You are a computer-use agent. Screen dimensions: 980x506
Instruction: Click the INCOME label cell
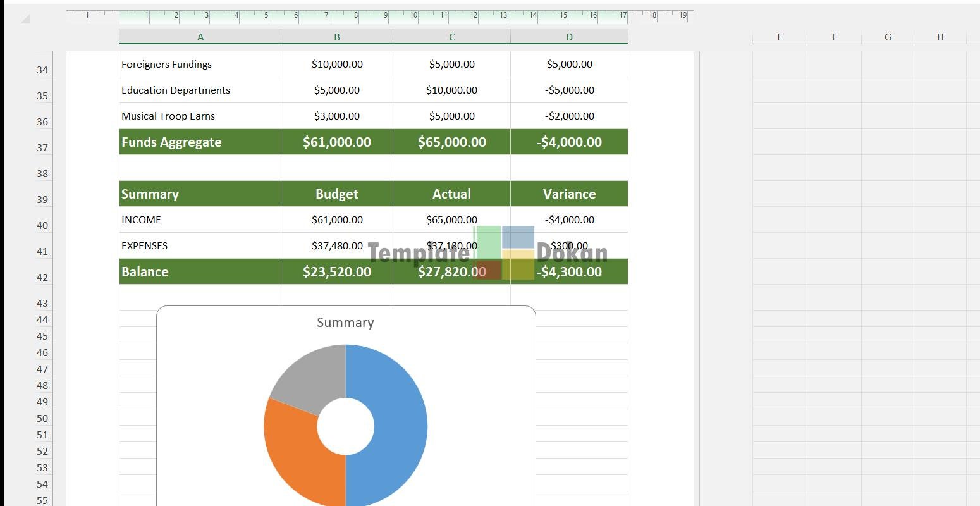(200, 219)
